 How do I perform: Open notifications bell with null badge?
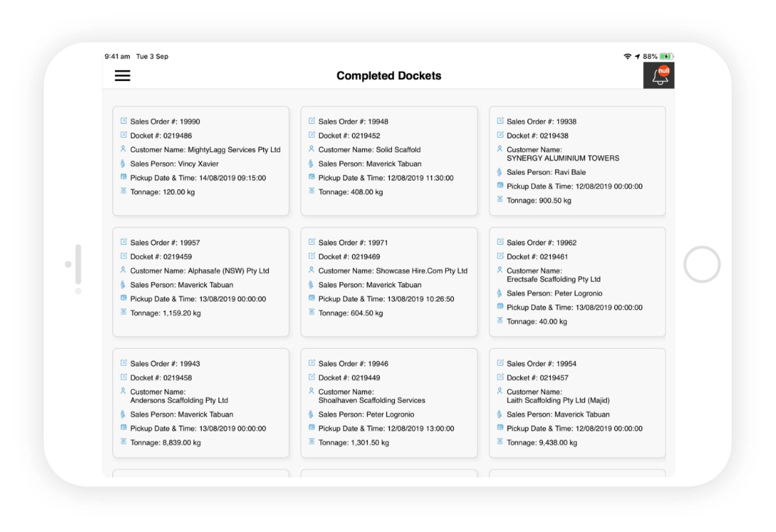pyautogui.click(x=659, y=76)
